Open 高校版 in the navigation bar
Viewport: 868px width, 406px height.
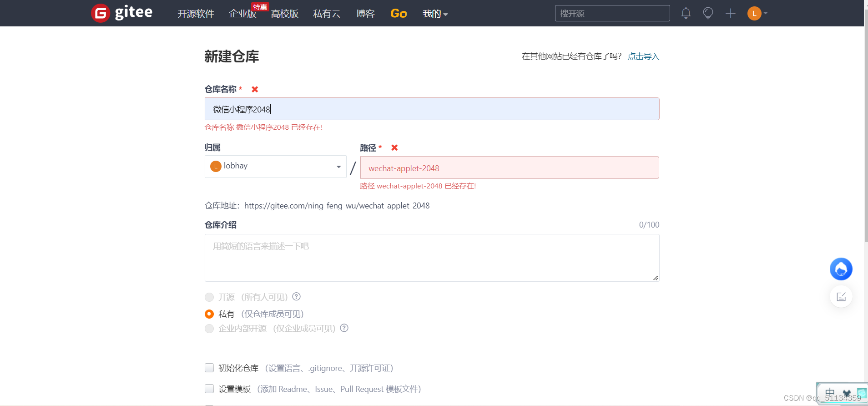click(x=285, y=14)
